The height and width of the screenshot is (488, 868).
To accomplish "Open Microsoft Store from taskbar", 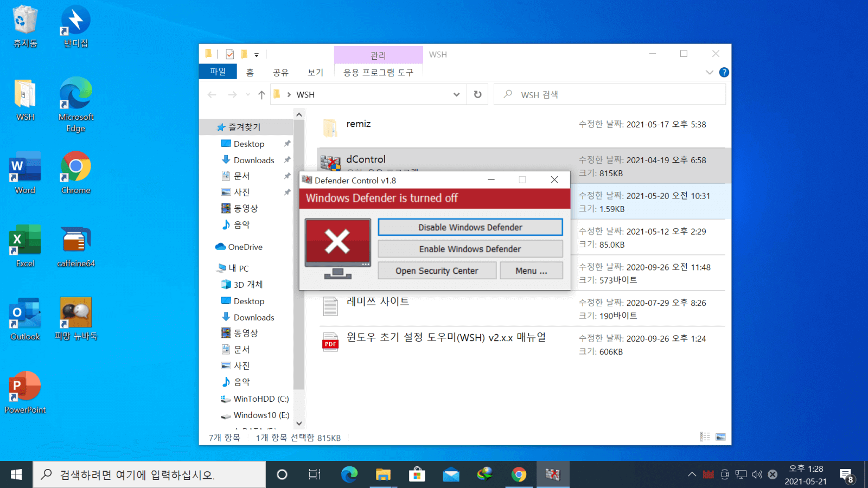I will (x=417, y=475).
